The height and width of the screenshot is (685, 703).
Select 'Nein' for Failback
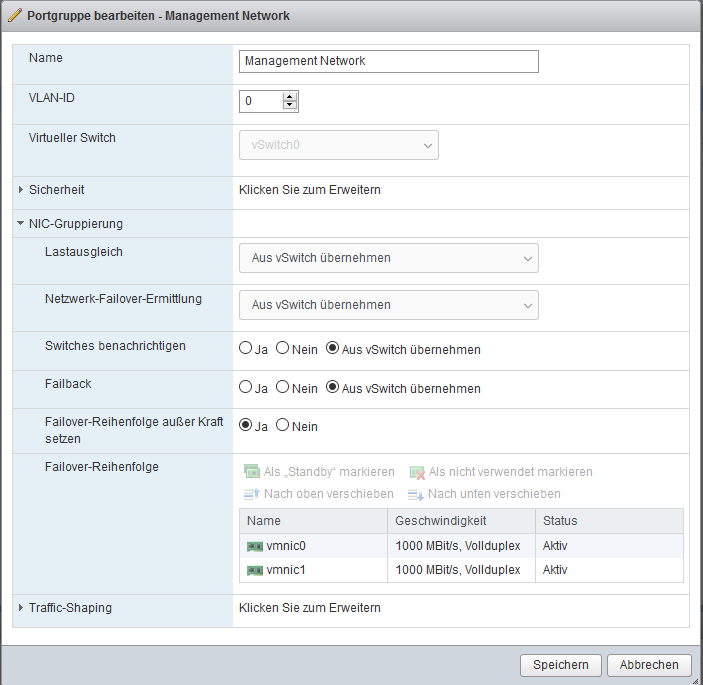coord(283,388)
